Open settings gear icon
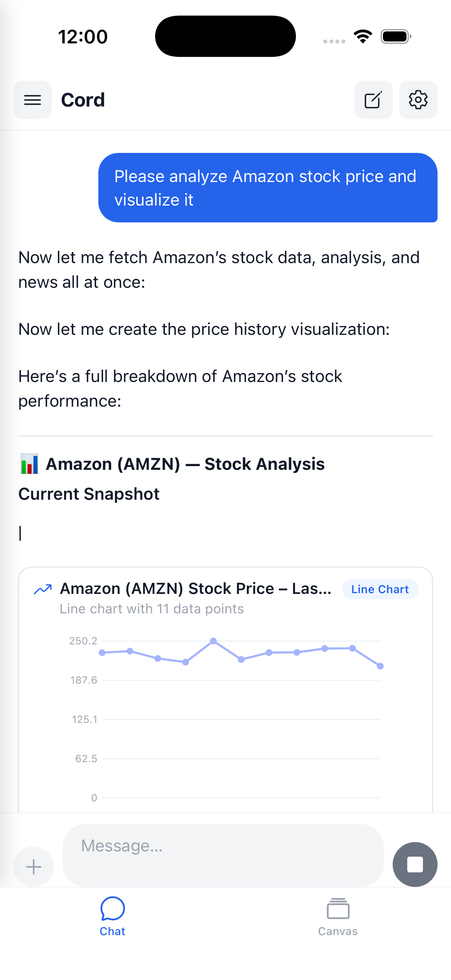451x980 pixels. tap(418, 100)
